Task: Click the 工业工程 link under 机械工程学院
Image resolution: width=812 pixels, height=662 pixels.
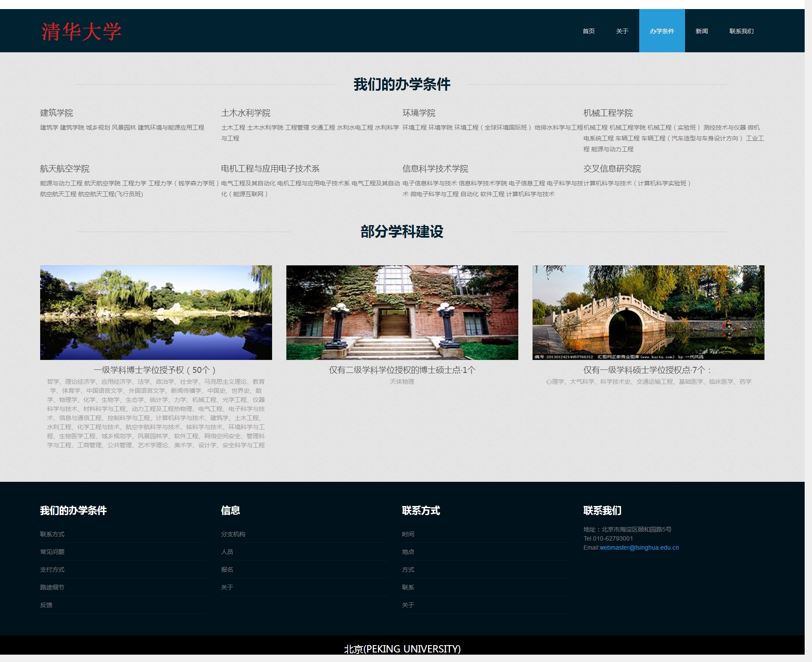Action: pyautogui.click(x=755, y=138)
